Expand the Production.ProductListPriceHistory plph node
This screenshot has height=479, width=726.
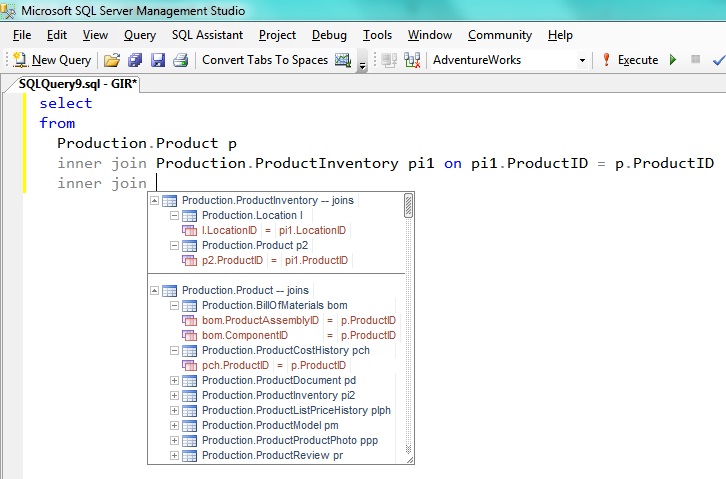[x=174, y=411]
